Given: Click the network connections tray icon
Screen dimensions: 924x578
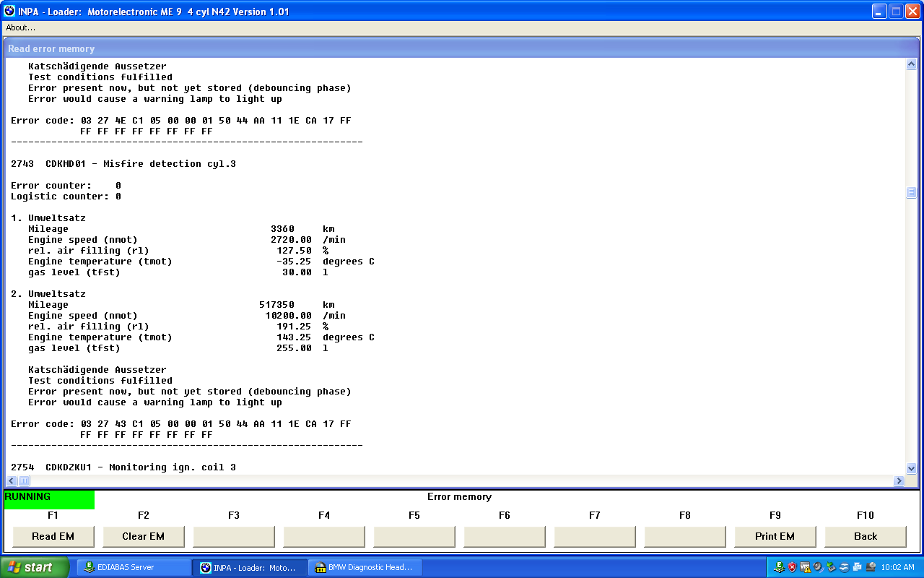Looking at the screenshot, I should pos(857,567).
